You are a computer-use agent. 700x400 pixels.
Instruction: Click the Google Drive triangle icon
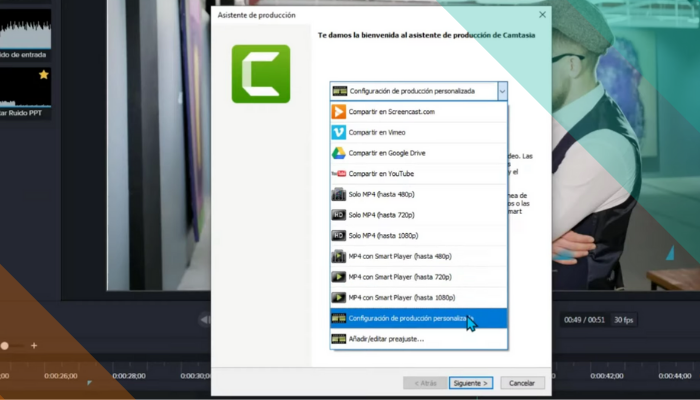point(339,153)
